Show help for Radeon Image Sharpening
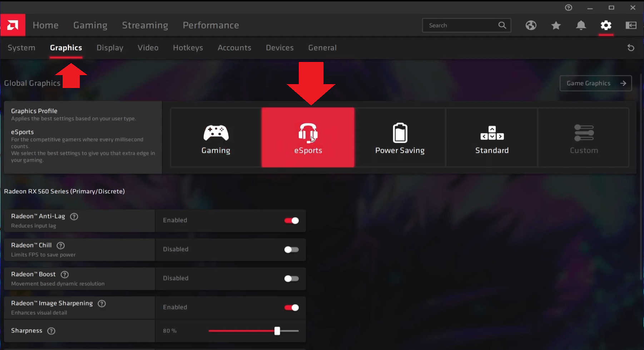Screen dimensions: 644x350 (102, 303)
